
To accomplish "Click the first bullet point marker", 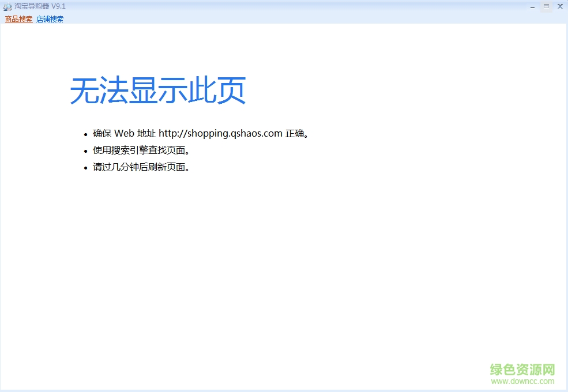I will (85, 133).
